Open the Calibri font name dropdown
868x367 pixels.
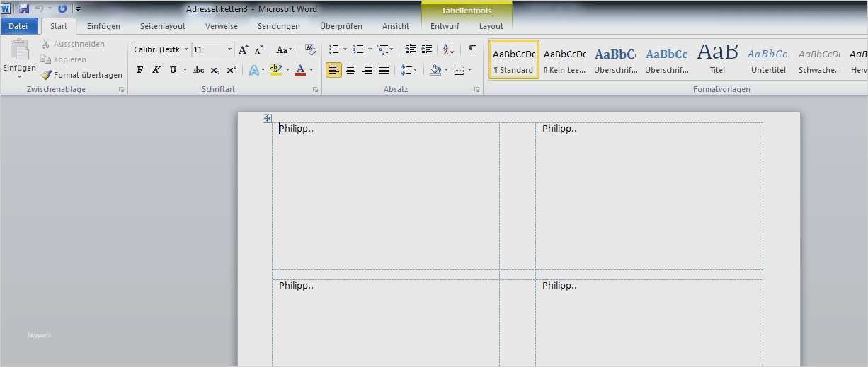(x=186, y=49)
